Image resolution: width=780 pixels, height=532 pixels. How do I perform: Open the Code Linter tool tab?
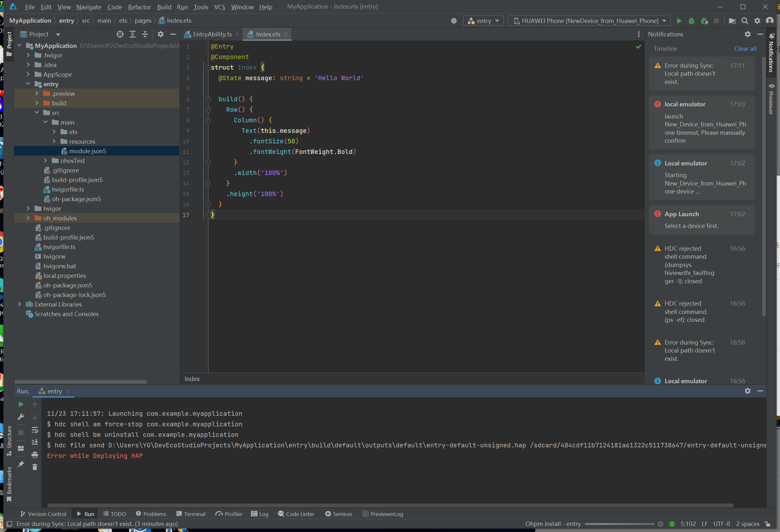click(x=296, y=514)
